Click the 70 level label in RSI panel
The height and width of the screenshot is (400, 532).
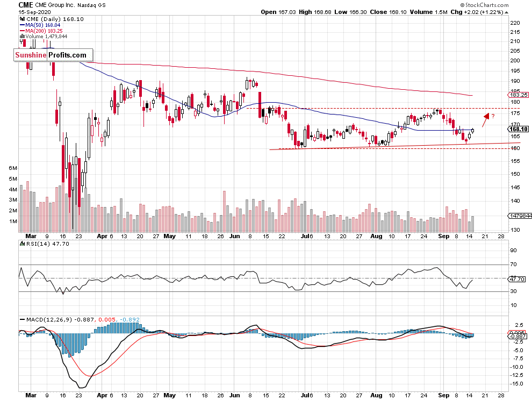pyautogui.click(x=513, y=264)
